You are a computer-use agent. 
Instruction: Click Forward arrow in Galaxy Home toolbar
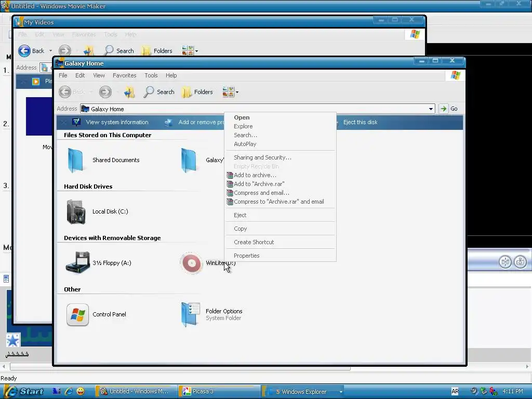coord(105,92)
